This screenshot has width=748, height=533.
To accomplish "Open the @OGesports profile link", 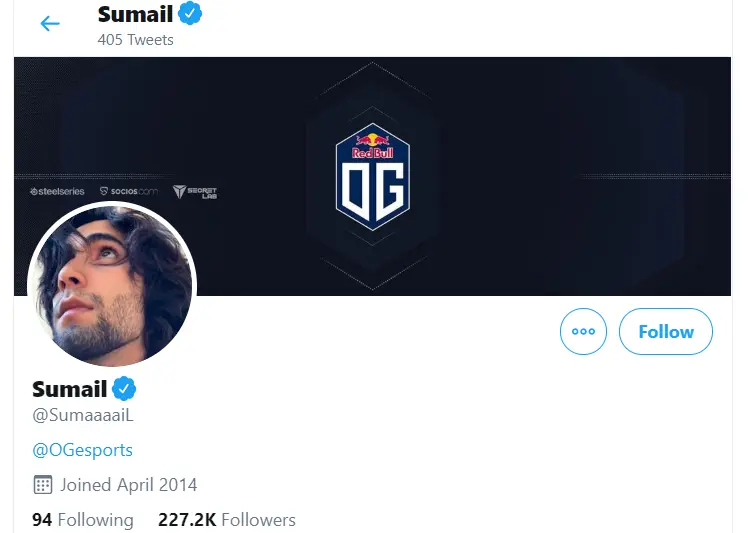I will 82,450.
